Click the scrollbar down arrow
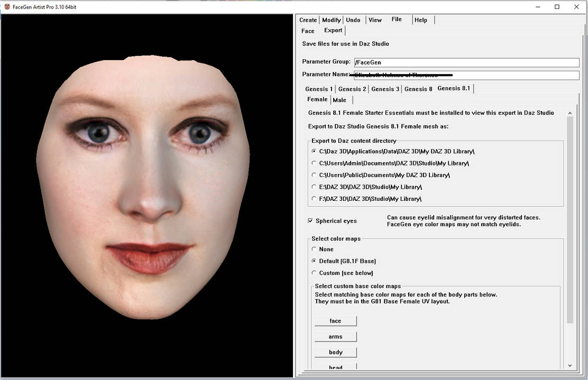588x380 pixels. 570,366
